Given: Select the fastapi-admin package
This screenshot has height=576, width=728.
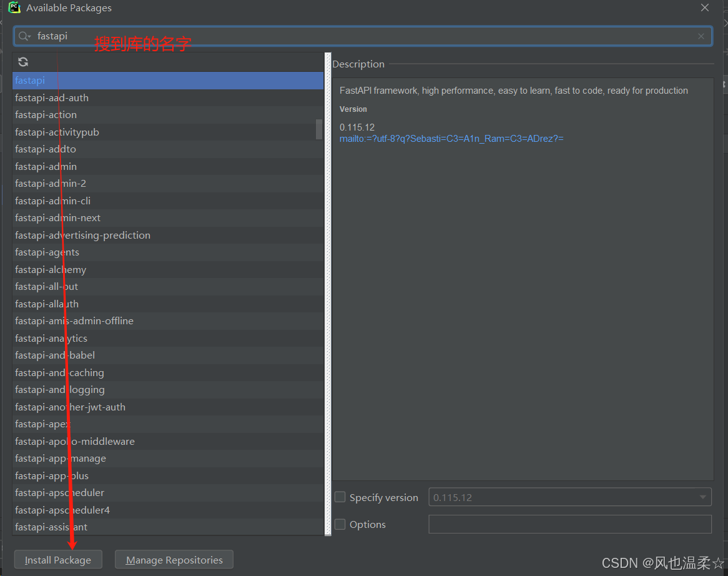Looking at the screenshot, I should pos(168,166).
